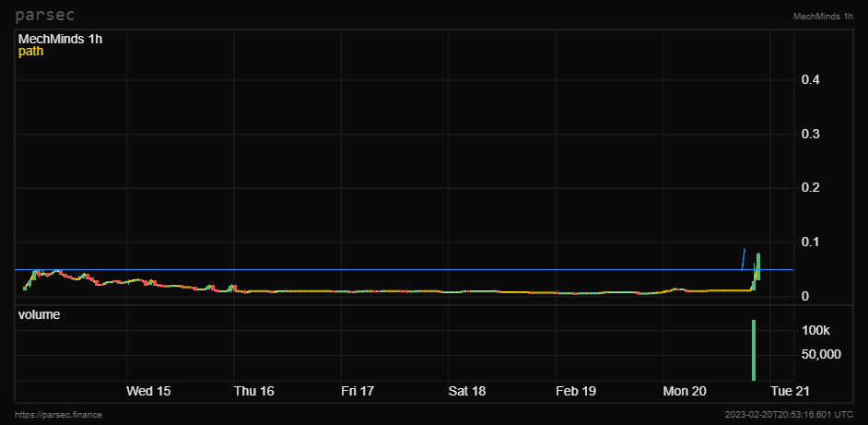The image size is (868, 425).
Task: Click the 0.4 price axis label
Action: pyautogui.click(x=811, y=80)
